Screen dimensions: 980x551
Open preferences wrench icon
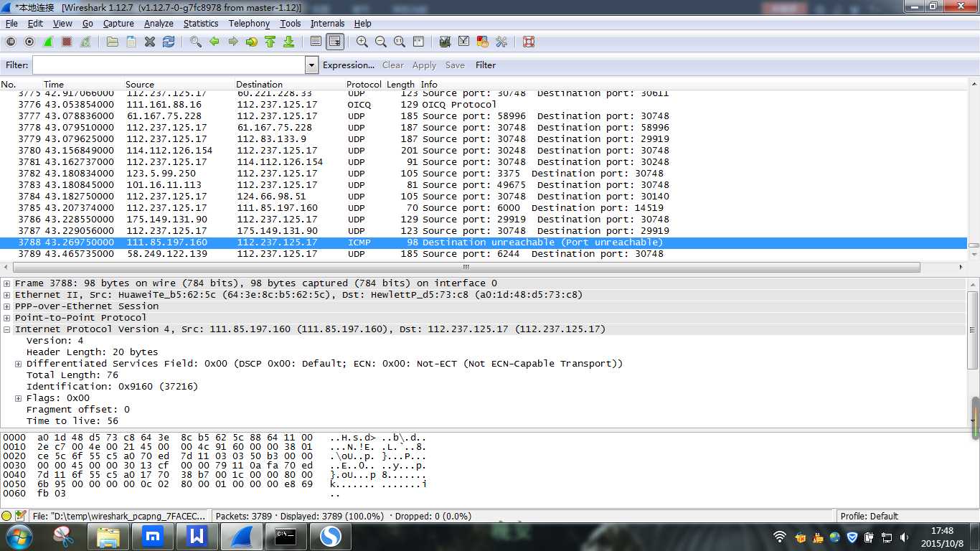coord(501,42)
